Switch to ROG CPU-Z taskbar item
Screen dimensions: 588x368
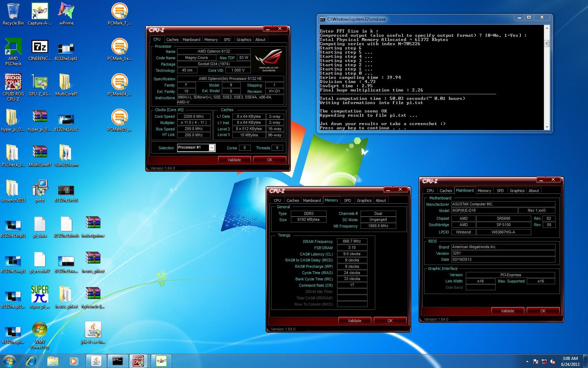[x=139, y=361]
